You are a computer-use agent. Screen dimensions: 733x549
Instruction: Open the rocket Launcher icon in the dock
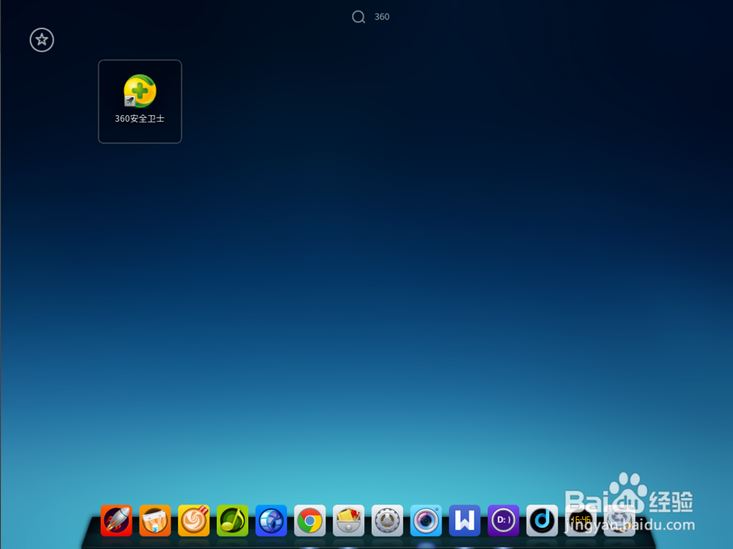click(116, 520)
